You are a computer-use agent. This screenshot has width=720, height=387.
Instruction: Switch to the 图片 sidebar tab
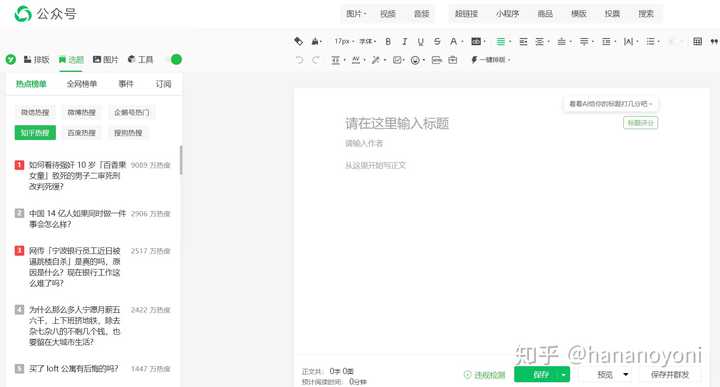106,60
